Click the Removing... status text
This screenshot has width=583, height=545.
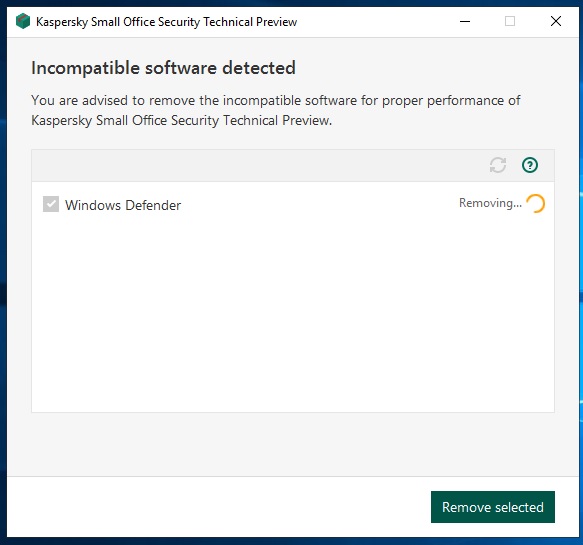pos(490,203)
